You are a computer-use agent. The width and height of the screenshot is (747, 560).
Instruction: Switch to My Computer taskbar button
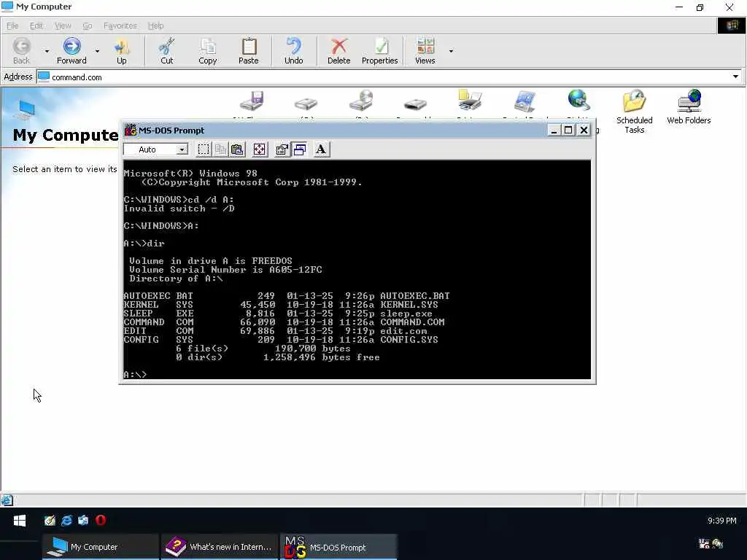click(101, 547)
